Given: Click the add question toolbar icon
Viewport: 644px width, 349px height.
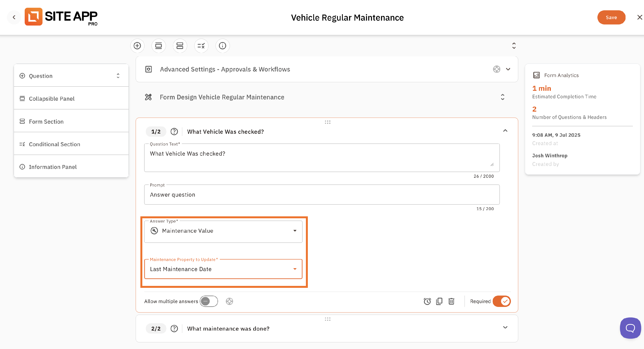Looking at the screenshot, I should 137,46.
